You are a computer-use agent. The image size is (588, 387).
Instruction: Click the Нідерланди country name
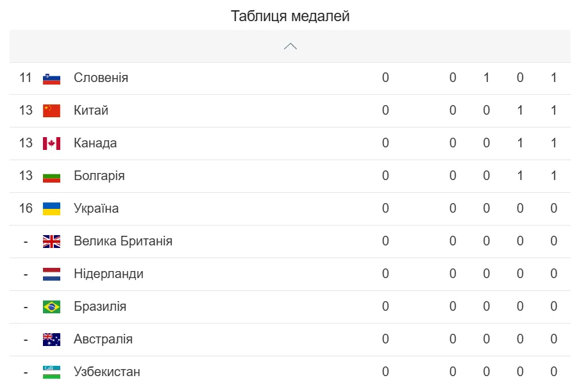(x=108, y=274)
